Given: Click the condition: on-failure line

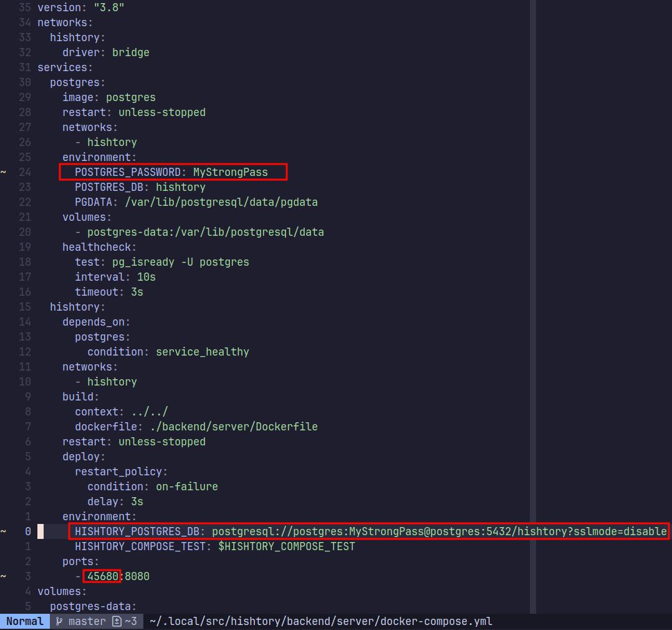Looking at the screenshot, I should click(153, 487).
